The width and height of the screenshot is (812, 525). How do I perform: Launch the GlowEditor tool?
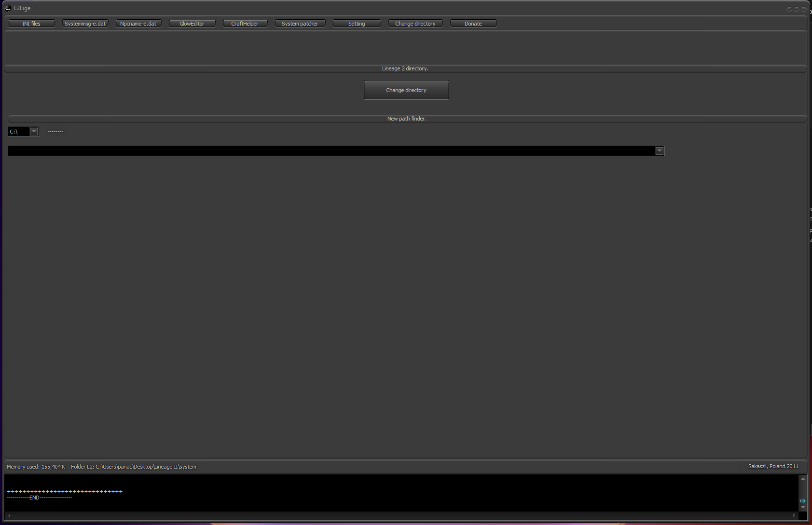coord(192,24)
